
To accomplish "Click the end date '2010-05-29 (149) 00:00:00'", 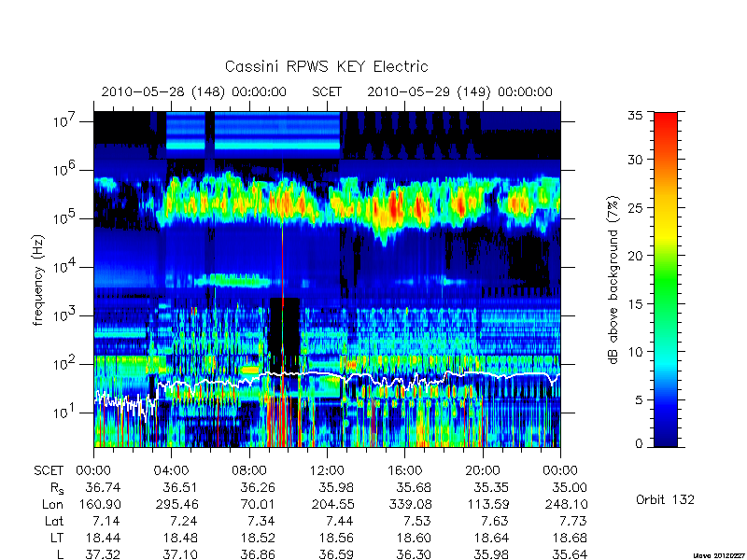I will pos(459,91).
